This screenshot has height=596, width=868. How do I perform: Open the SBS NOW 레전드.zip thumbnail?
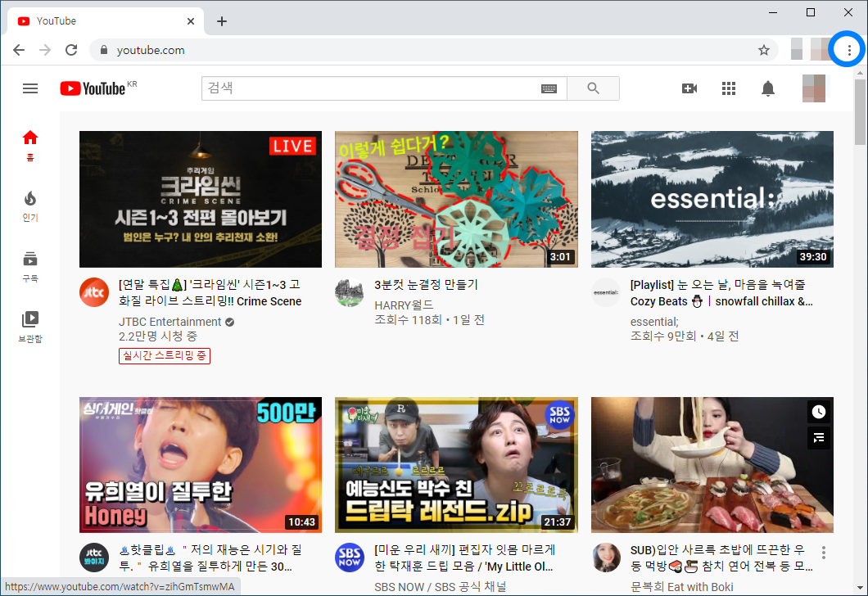(456, 465)
